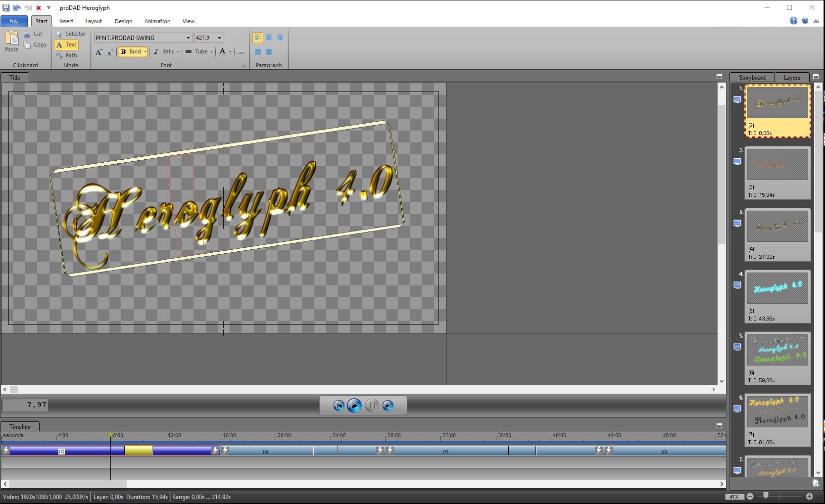Toggle Bold formatting
The height and width of the screenshot is (504, 825).
point(131,51)
